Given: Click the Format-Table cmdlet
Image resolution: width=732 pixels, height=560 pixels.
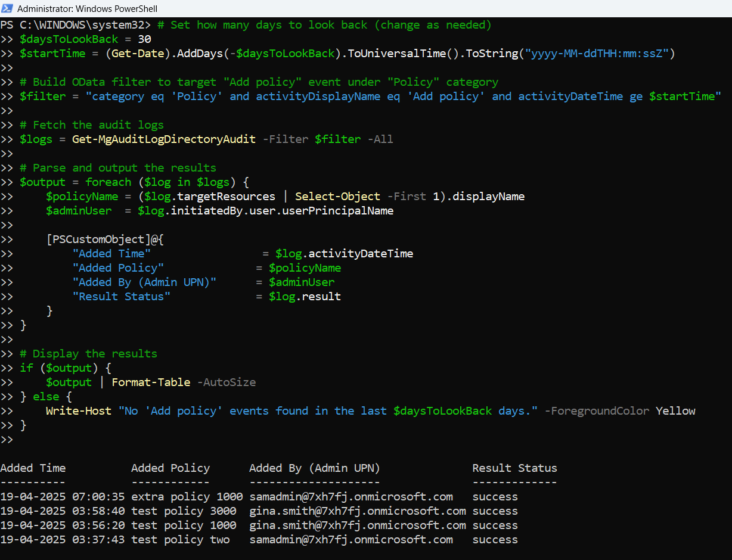Looking at the screenshot, I should tap(151, 382).
